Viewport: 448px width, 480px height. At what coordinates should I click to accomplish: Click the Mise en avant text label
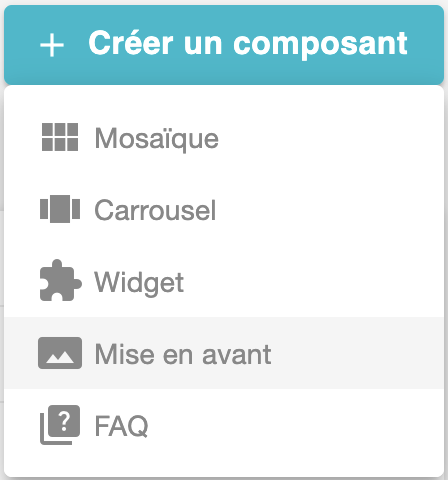183,354
